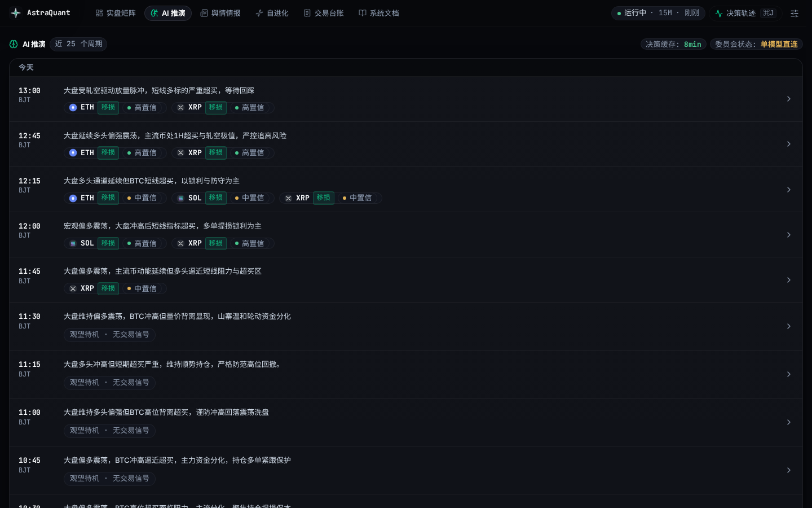Click the 决策缓存 8min badge
Screen dimensions: 812x508
673,44
